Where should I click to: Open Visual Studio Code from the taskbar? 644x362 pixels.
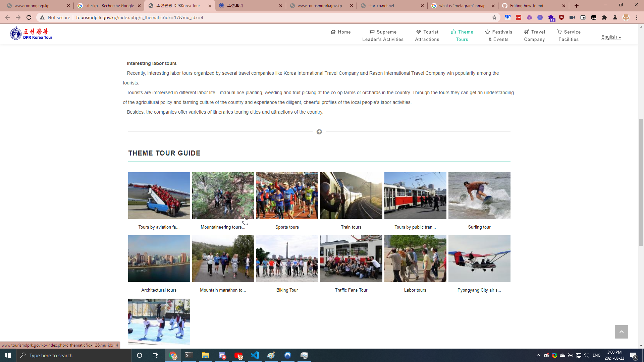coord(255,355)
